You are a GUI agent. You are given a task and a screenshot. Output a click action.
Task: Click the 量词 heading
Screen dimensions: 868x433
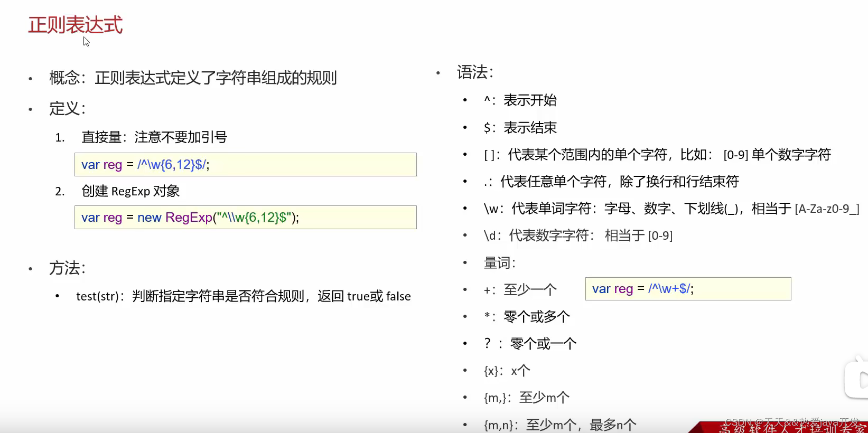[500, 263]
